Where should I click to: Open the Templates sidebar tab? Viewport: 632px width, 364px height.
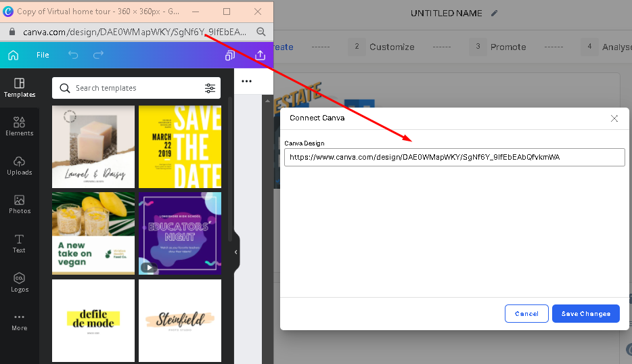click(20, 88)
